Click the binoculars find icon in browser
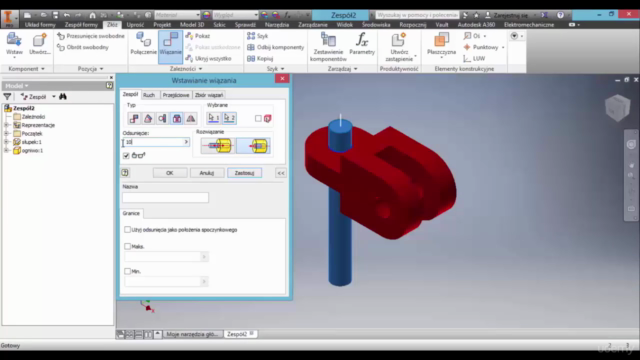 [x=63, y=97]
